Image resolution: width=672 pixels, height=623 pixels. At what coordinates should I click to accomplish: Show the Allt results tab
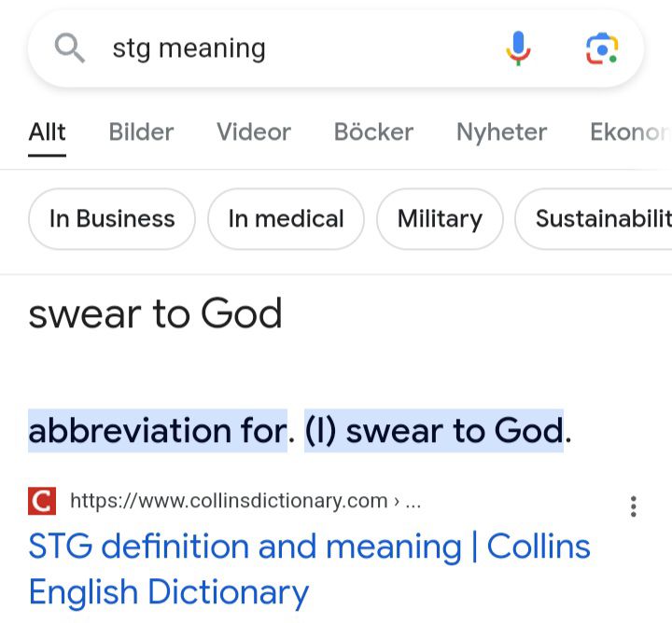pyautogui.click(x=47, y=132)
